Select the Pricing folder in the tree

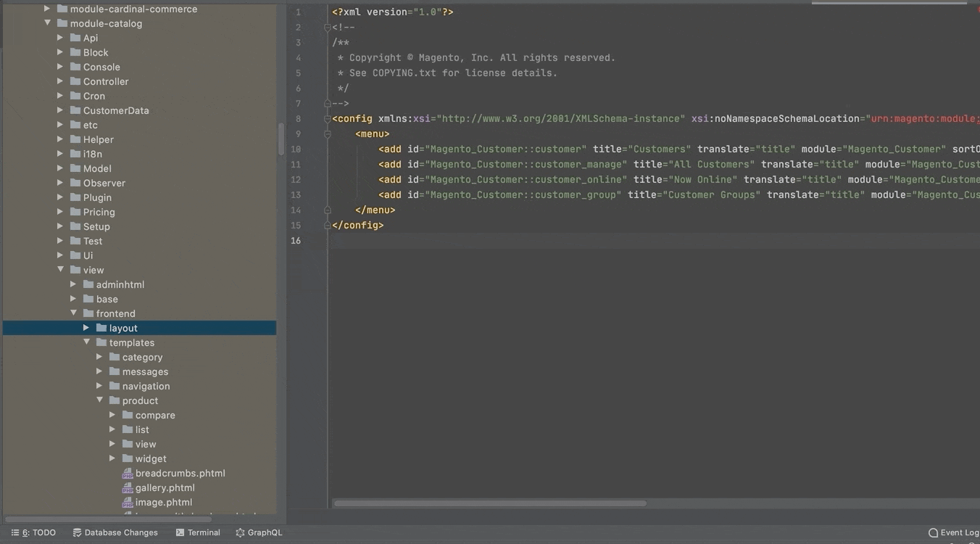tap(99, 212)
